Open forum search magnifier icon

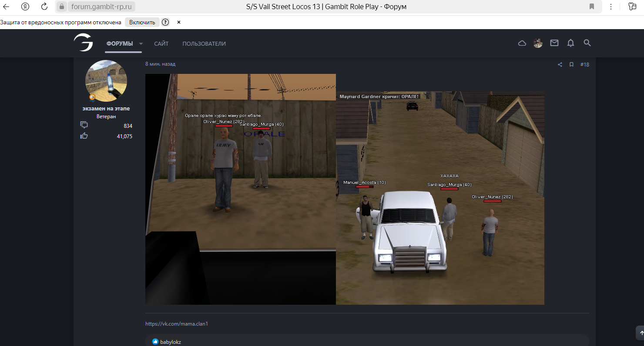[587, 43]
